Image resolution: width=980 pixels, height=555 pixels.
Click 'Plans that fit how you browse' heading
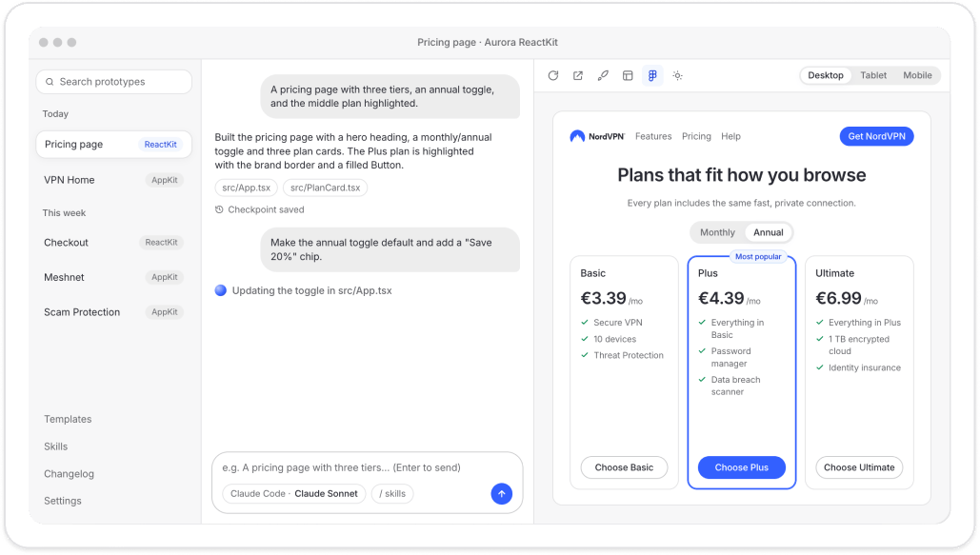(741, 175)
